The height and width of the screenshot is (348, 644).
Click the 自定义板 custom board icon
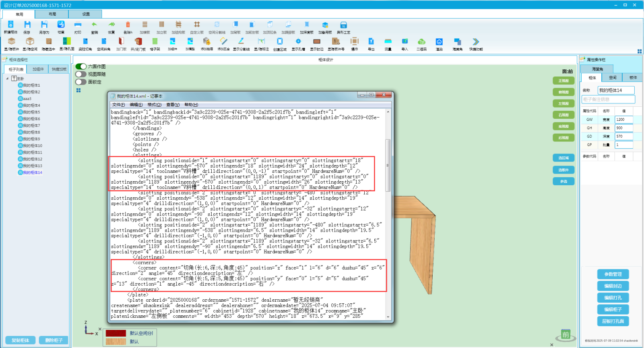point(197,25)
